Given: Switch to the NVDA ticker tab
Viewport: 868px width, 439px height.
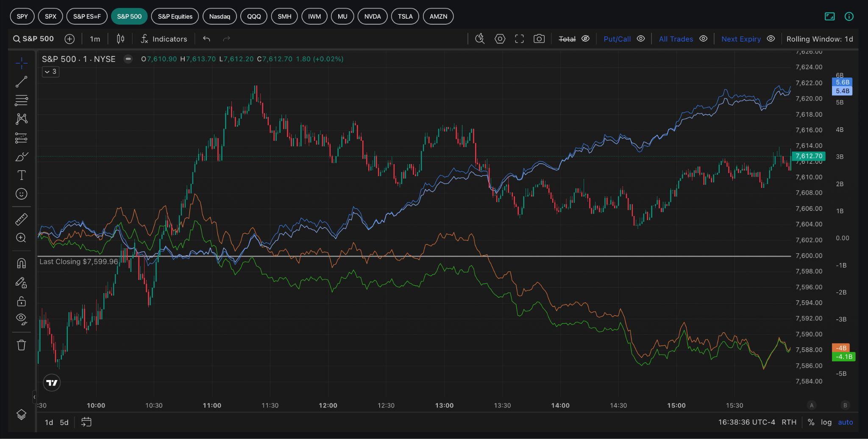Looking at the screenshot, I should tap(372, 17).
